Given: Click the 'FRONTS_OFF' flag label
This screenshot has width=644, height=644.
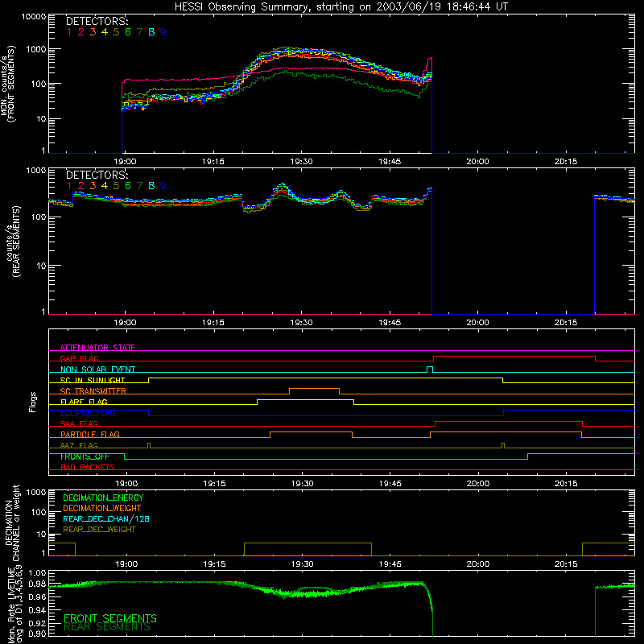Looking at the screenshot, I should pyautogui.click(x=85, y=456).
